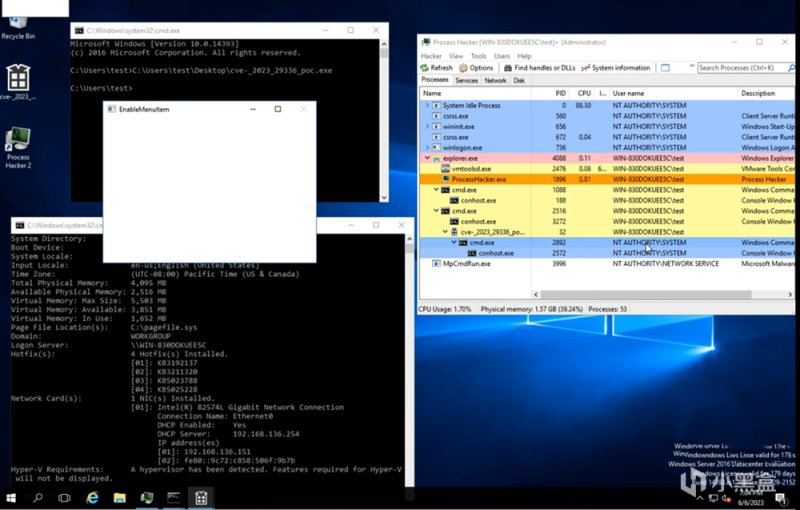Expand the System Idle Process tree node

tap(427, 105)
